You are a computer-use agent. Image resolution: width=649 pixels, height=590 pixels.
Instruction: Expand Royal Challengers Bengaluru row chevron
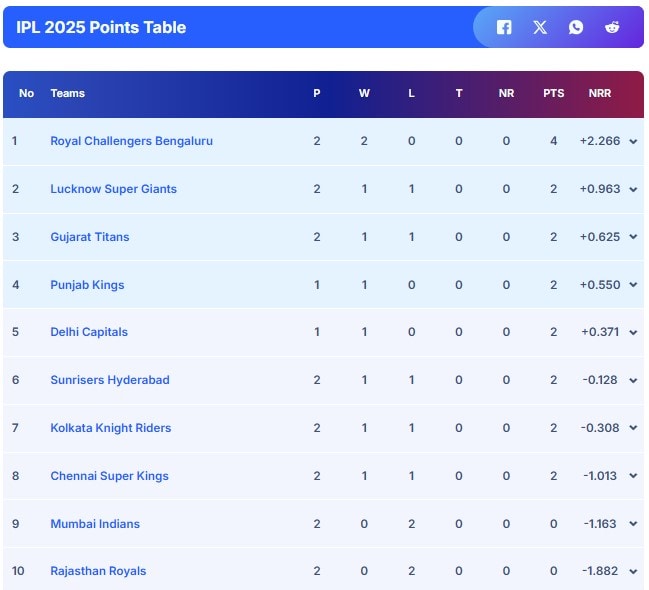(x=633, y=142)
